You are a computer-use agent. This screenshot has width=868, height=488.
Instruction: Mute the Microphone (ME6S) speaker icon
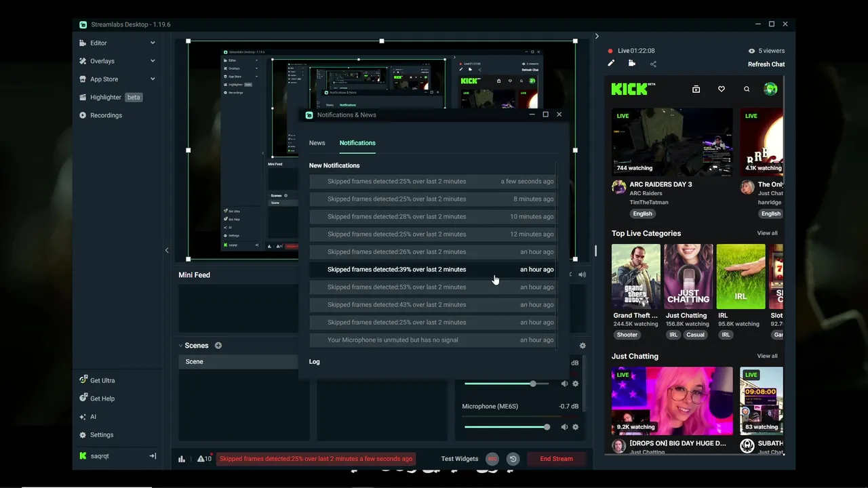(564, 427)
